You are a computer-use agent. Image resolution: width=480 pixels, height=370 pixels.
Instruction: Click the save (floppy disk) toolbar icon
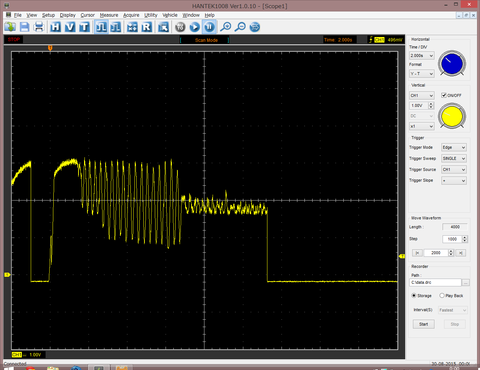coord(24,27)
